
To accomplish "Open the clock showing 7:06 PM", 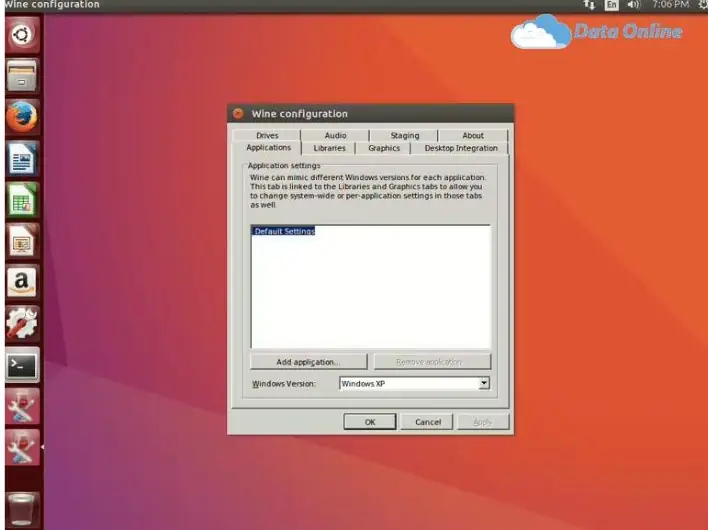I will [x=671, y=5].
